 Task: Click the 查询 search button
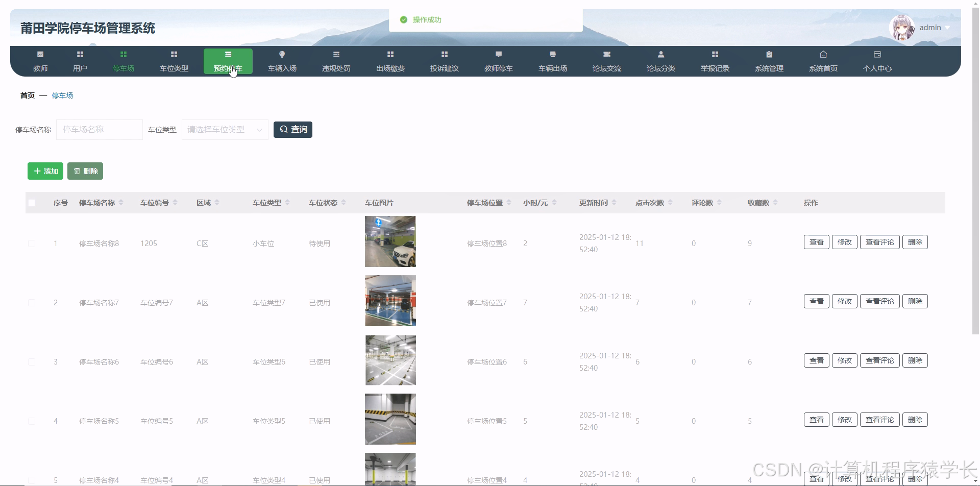293,130
